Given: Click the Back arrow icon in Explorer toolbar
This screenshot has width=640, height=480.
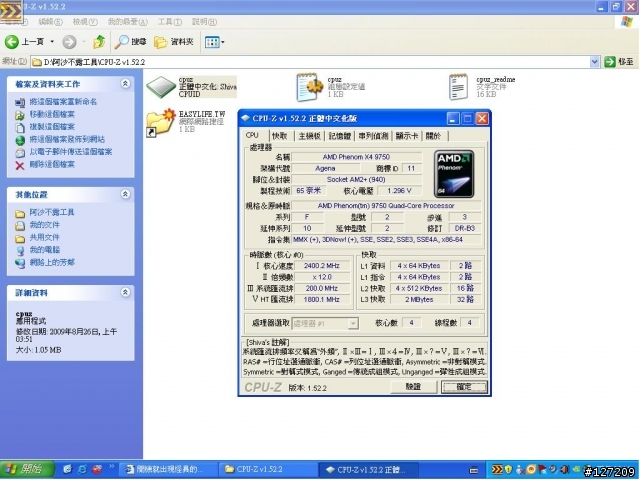Looking at the screenshot, I should [11, 42].
